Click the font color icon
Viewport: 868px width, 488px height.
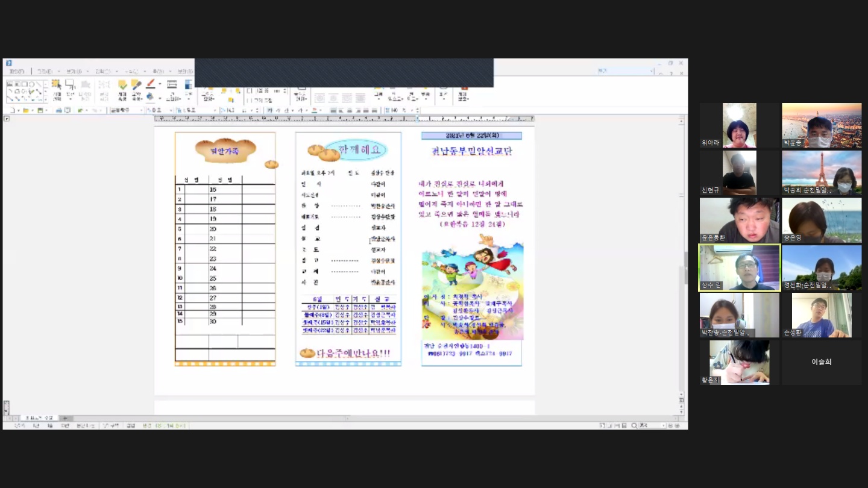tap(314, 110)
